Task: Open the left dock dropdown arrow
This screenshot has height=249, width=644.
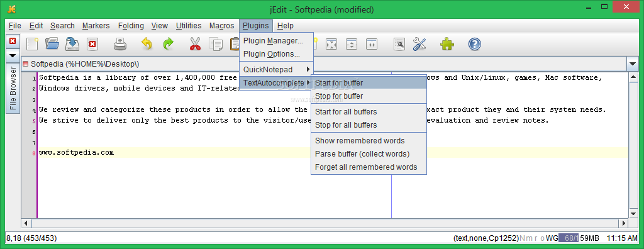Action: pos(13,55)
